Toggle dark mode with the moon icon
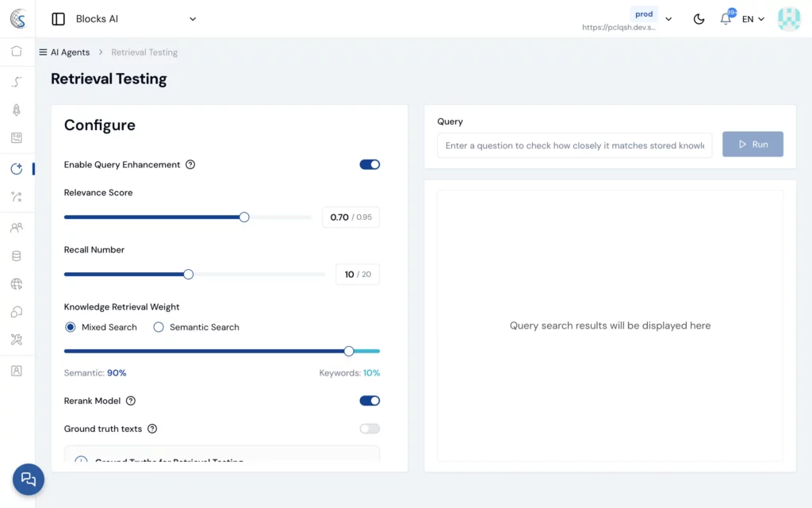The image size is (812, 508). coord(699,19)
